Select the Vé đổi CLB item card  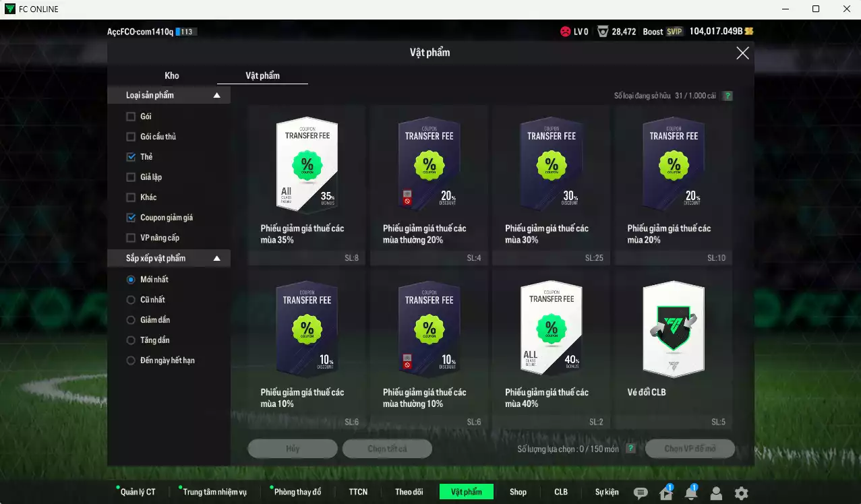coord(673,348)
